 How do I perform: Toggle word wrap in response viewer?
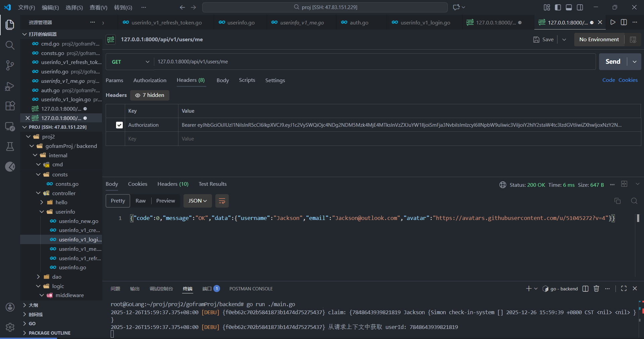coord(222,201)
